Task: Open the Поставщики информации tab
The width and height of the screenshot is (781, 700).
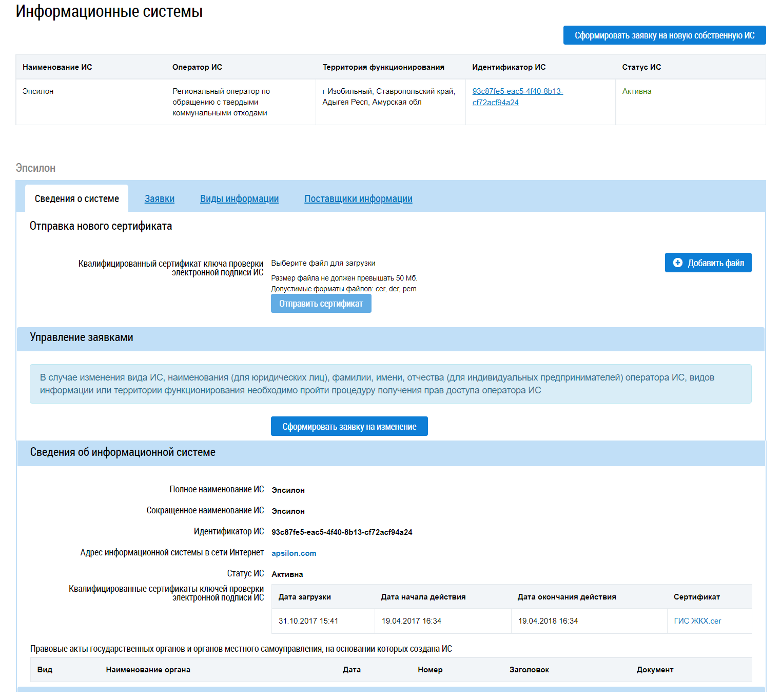Action: click(x=358, y=199)
